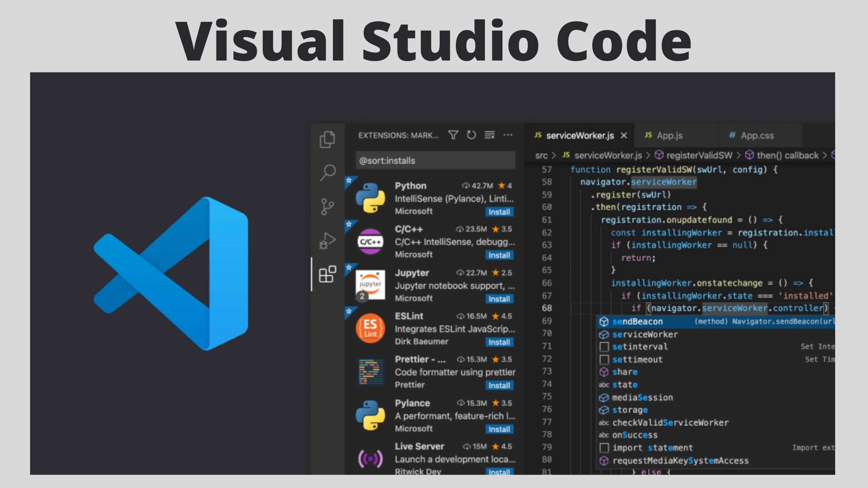Click src in the breadcrumb path
This screenshot has width=868, height=488.
(541, 156)
